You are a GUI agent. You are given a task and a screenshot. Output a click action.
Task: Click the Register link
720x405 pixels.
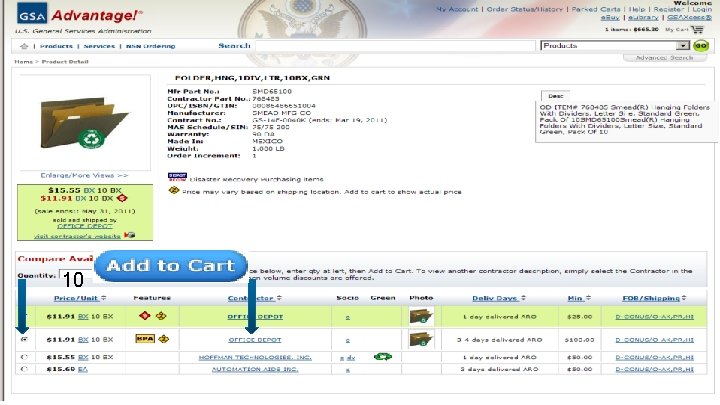(669, 9)
